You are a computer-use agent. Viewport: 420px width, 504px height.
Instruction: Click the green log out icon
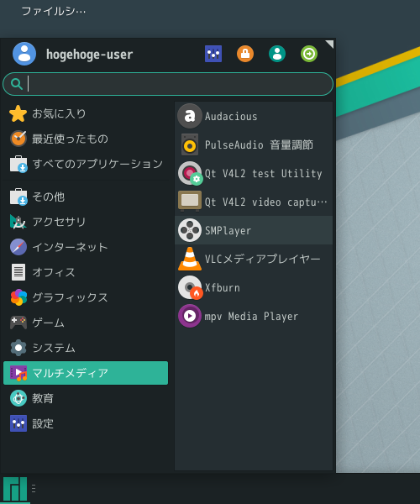tap(309, 54)
